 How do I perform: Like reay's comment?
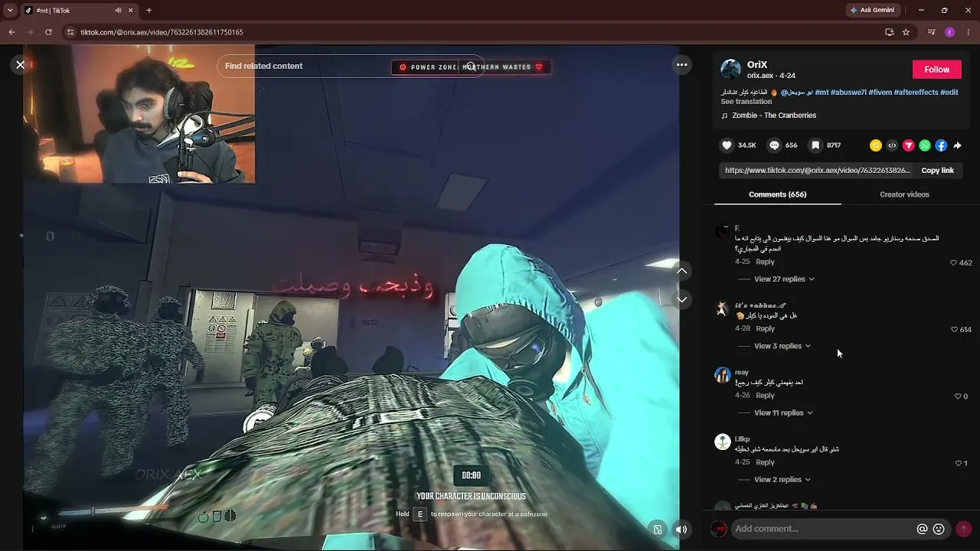coord(958,396)
